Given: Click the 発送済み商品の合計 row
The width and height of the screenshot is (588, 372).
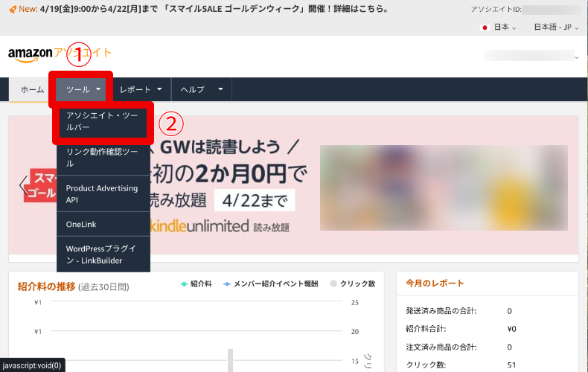Looking at the screenshot, I should point(488,311).
